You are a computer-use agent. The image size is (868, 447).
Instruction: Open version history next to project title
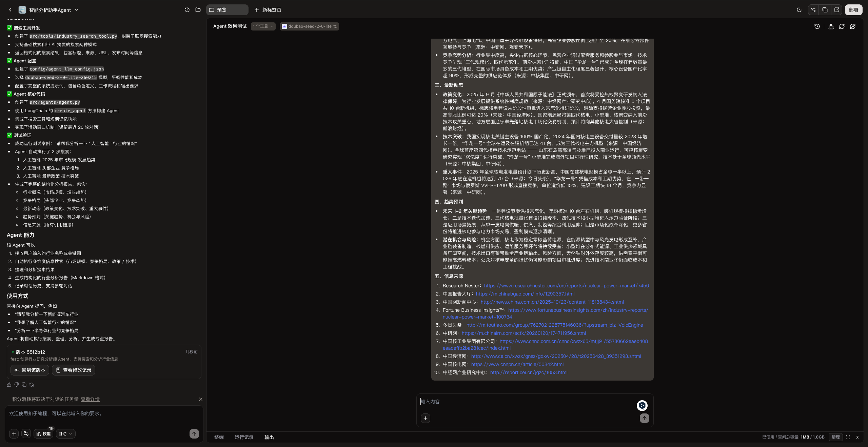186,10
